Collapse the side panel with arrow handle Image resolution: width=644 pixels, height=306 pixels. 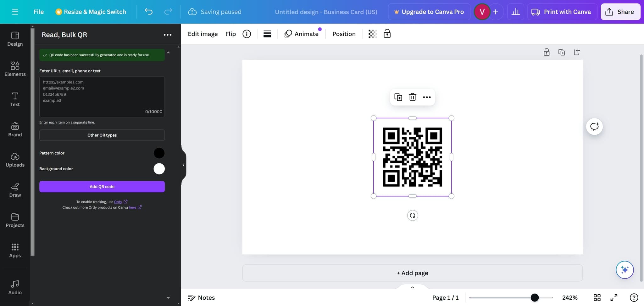(183, 165)
